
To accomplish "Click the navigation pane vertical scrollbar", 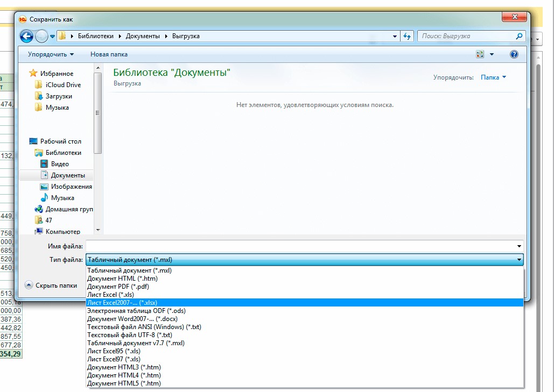I will pos(97,113).
